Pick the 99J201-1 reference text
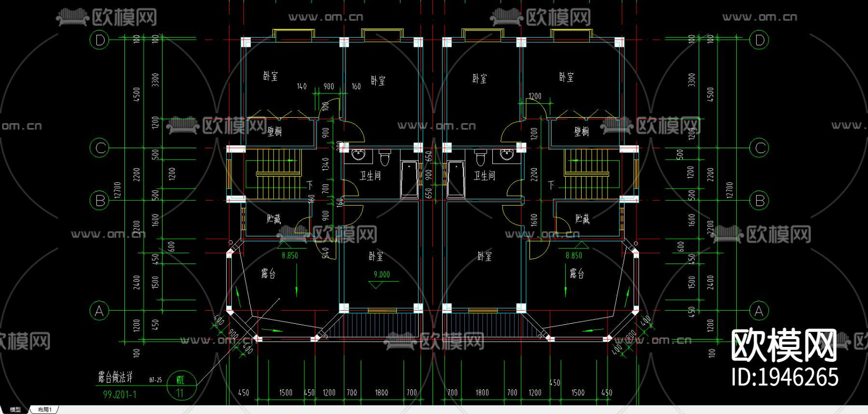This screenshot has width=868, height=414. (x=120, y=395)
